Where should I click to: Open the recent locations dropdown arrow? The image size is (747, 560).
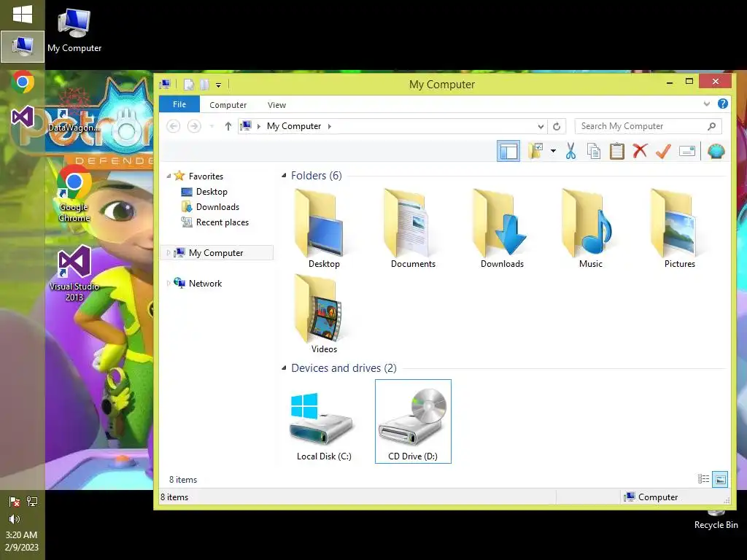click(212, 126)
